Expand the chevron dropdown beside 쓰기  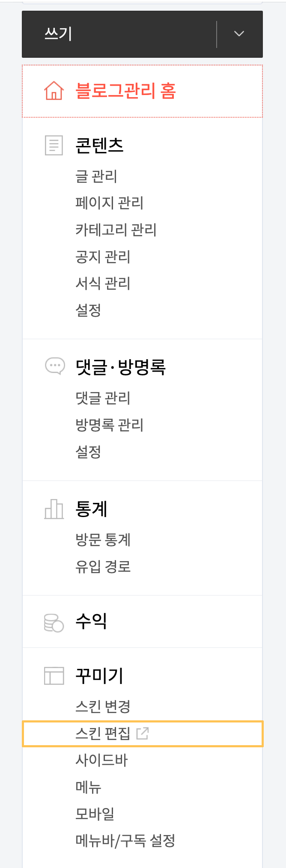point(239,34)
